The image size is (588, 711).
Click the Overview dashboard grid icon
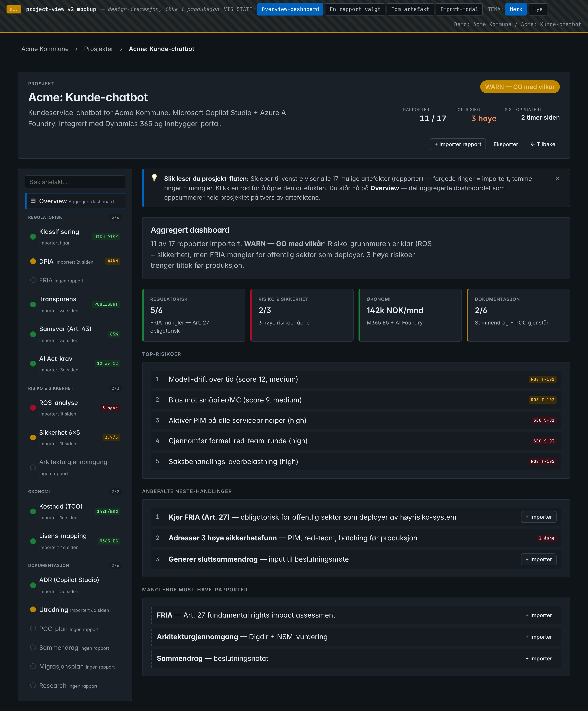click(x=33, y=201)
